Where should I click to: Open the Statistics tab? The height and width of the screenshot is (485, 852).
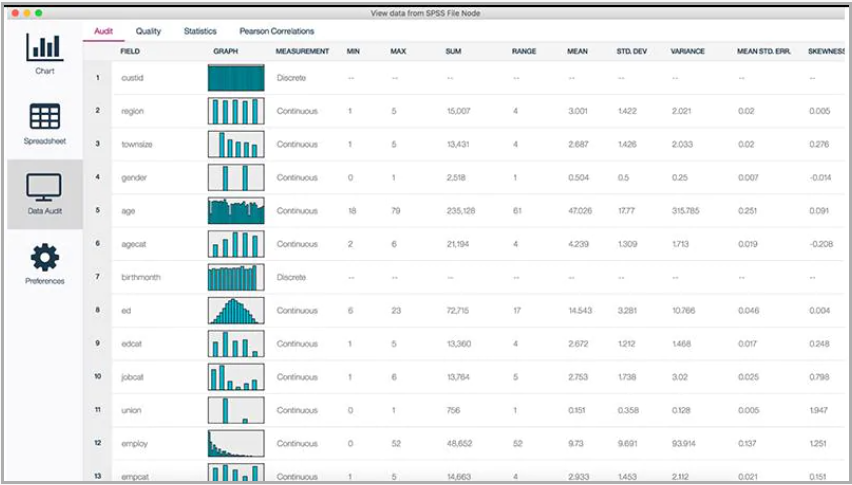[200, 31]
